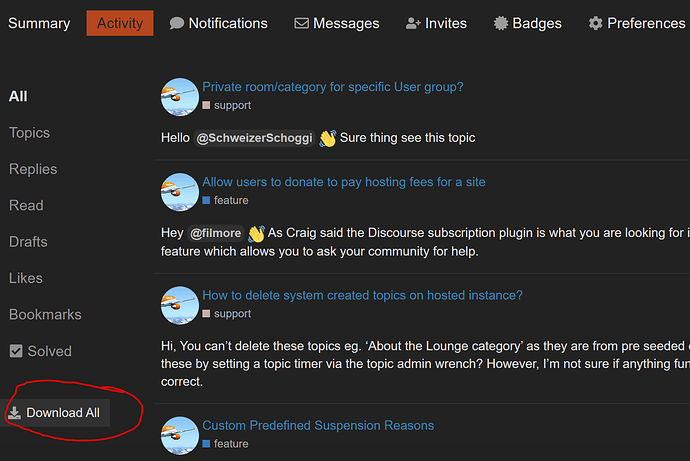Show Topics in the activity sidebar
Viewport: 690px width, 461px height.
click(x=29, y=133)
